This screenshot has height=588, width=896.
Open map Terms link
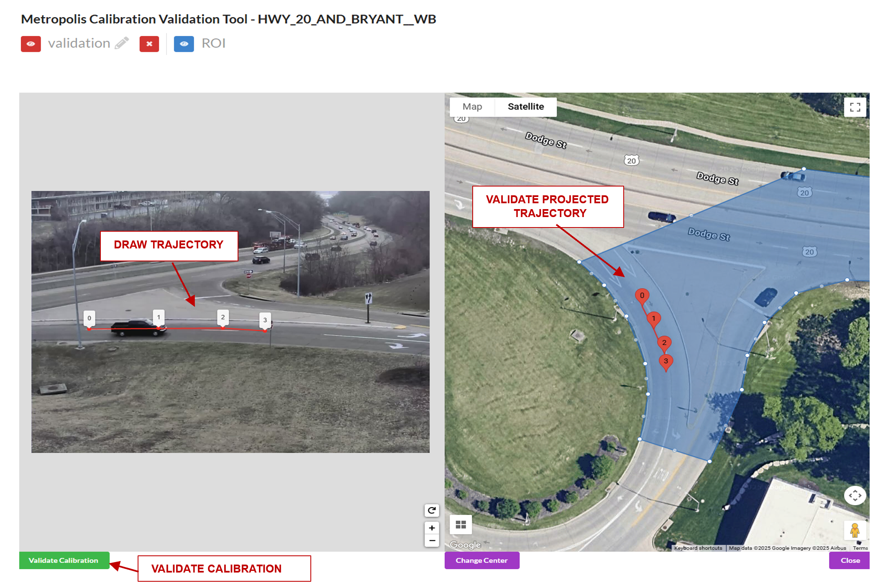[x=860, y=548]
